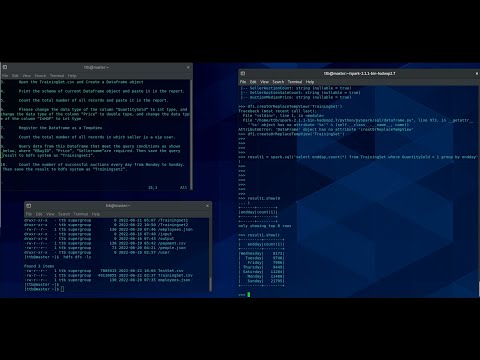Open Terminal menu in hdfs listing terminal
This screenshot has height=360, width=480.
[x=81, y=214]
